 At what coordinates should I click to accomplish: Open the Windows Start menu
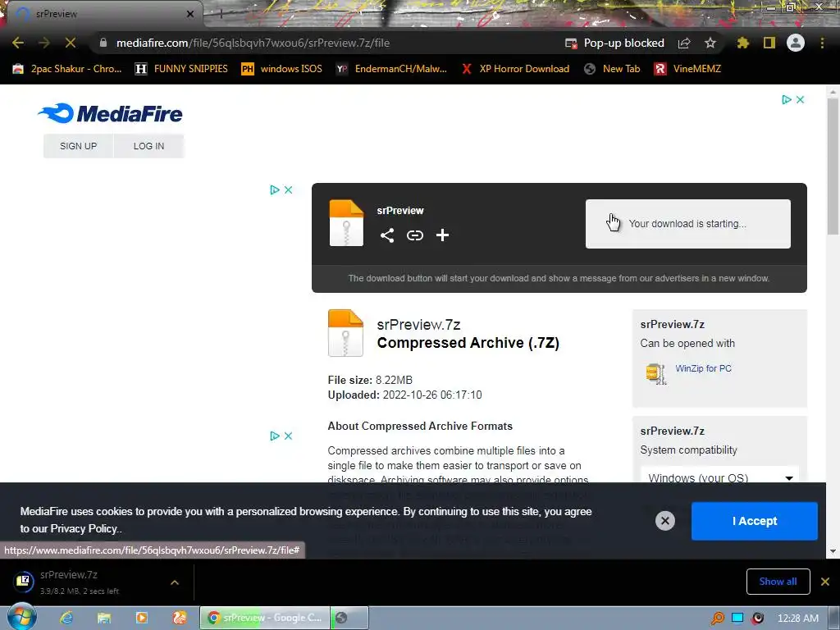(21, 618)
